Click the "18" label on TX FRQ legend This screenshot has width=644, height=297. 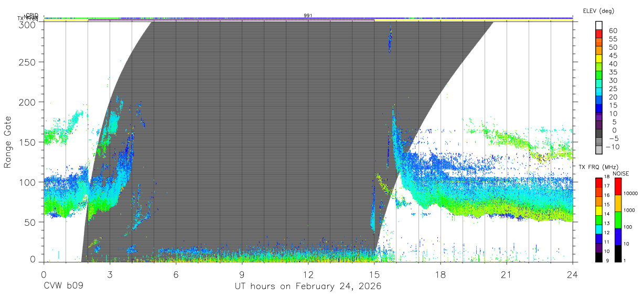coord(608,177)
